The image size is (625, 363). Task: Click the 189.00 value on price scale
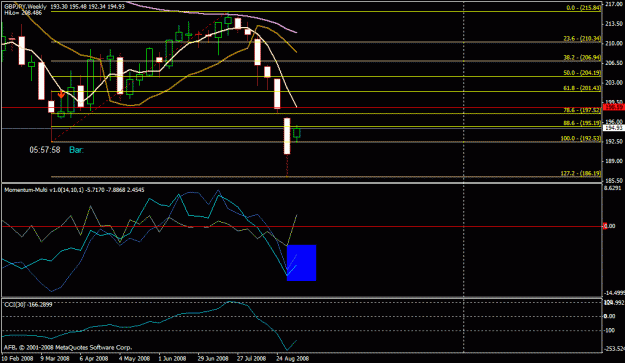614,161
